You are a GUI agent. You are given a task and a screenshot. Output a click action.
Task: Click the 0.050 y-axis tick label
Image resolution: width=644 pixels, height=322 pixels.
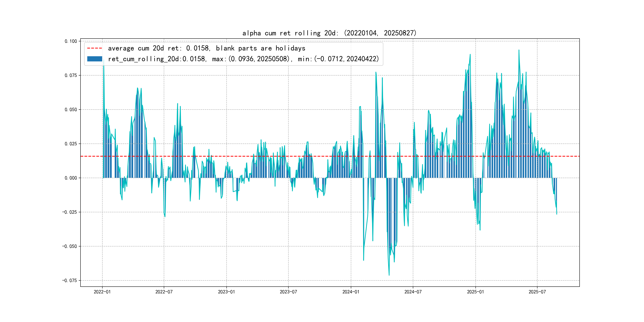pyautogui.click(x=71, y=110)
